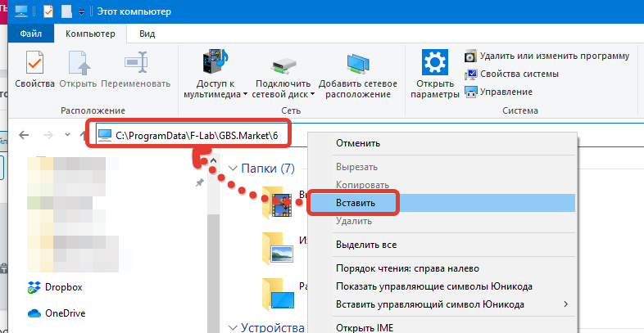Image resolution: width=644 pixels, height=333 pixels.
Task: Click the address bar path field
Action: point(197,134)
